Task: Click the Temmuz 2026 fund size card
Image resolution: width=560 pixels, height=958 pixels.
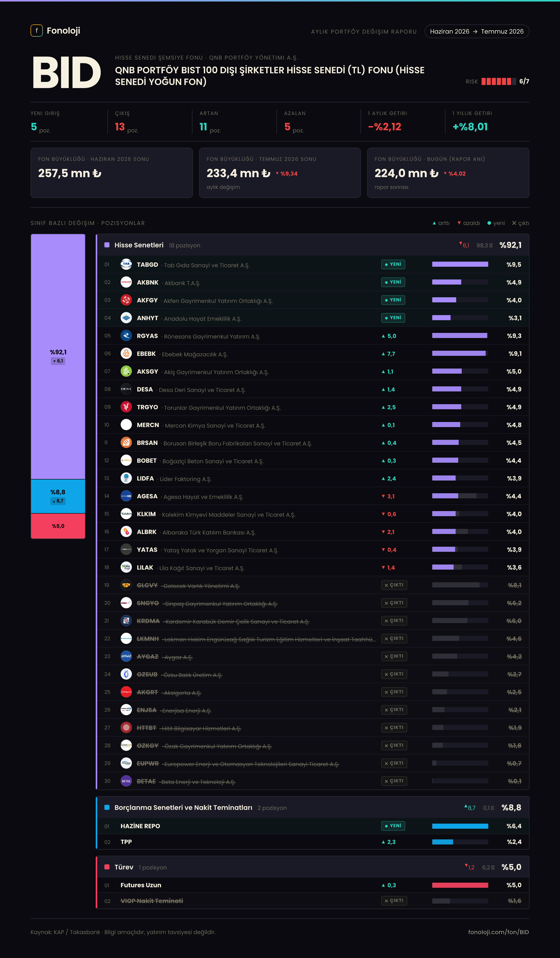Action: pyautogui.click(x=280, y=173)
